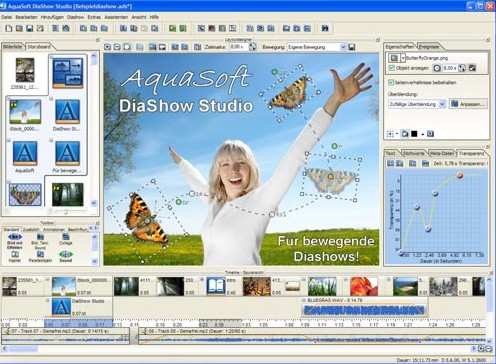Click the binoculars search icon in toolbar
The width and height of the screenshot is (496, 364).
(x=325, y=28)
